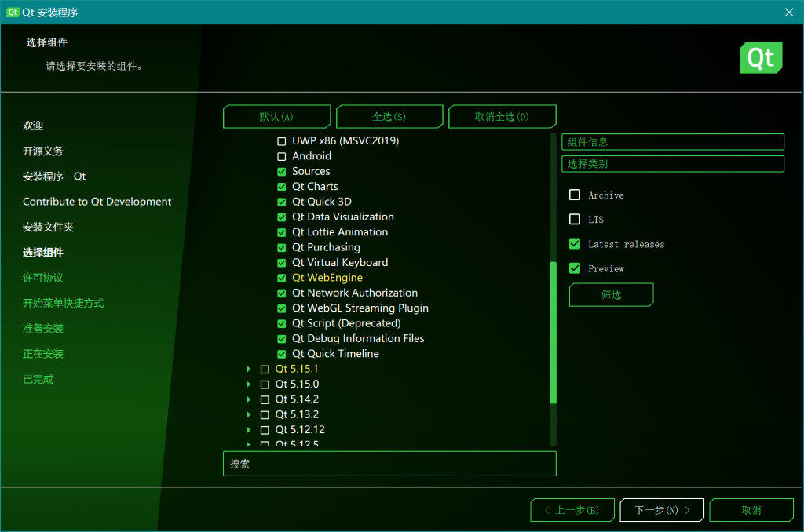Screen dimensions: 804x532
Task: Click the 默认(A) default selection button
Action: (x=277, y=116)
